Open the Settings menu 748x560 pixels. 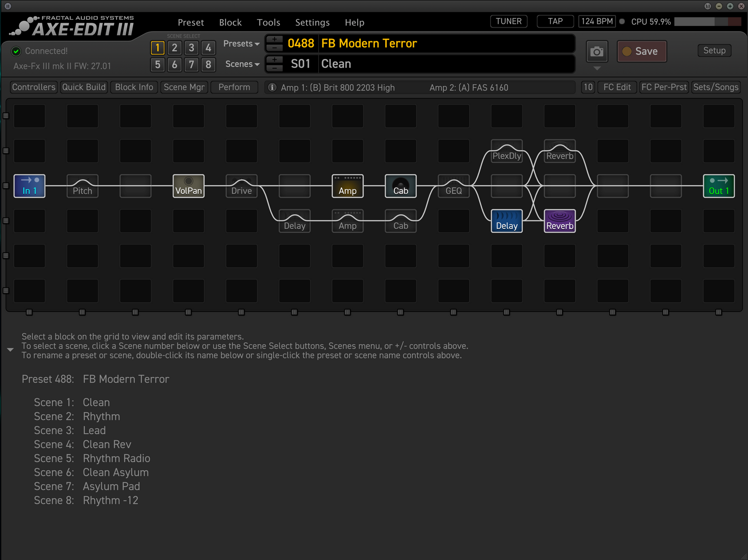312,23
